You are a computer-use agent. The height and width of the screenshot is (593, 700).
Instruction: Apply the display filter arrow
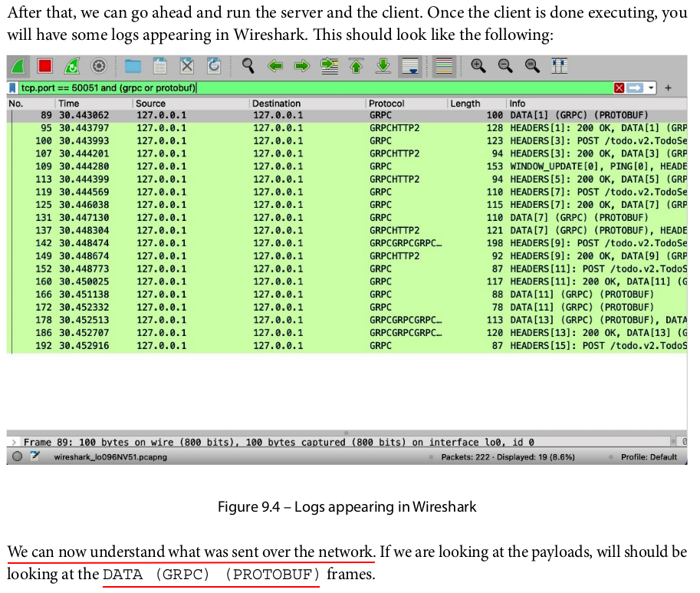click(x=634, y=88)
